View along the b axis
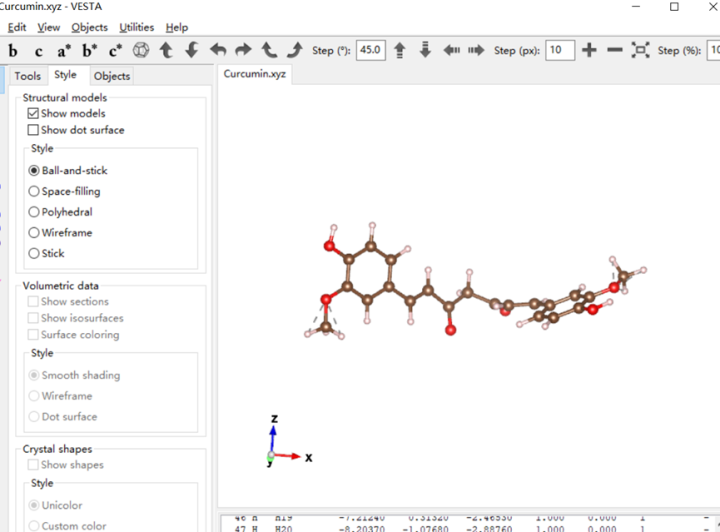The image size is (720, 532). (13, 50)
